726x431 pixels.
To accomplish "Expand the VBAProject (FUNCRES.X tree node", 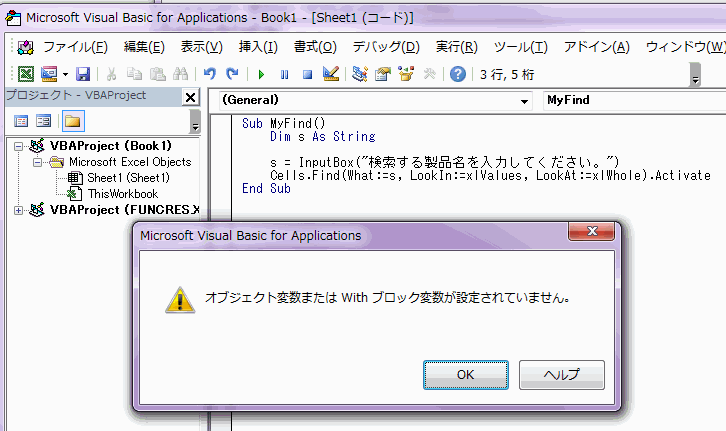I will click(18, 210).
